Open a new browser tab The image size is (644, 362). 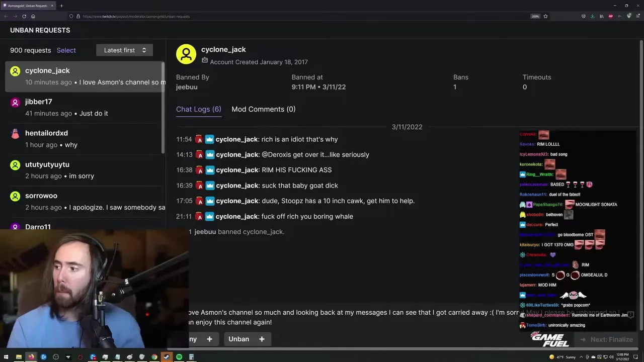coord(61,6)
